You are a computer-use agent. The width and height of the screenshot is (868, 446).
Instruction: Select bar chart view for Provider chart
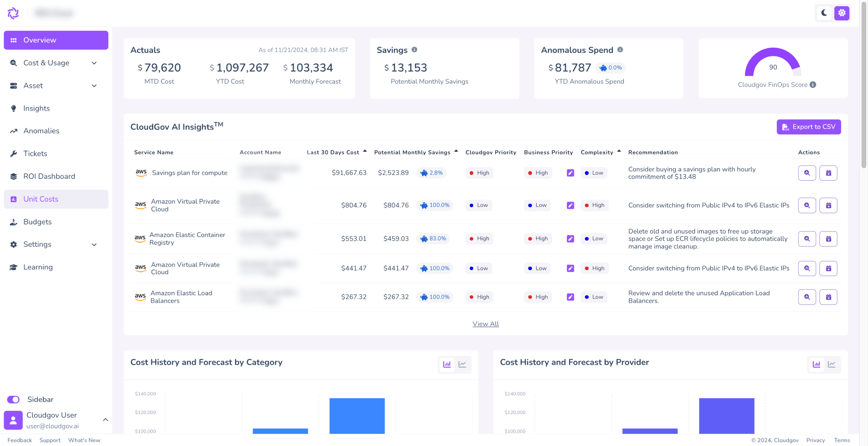pos(816,364)
